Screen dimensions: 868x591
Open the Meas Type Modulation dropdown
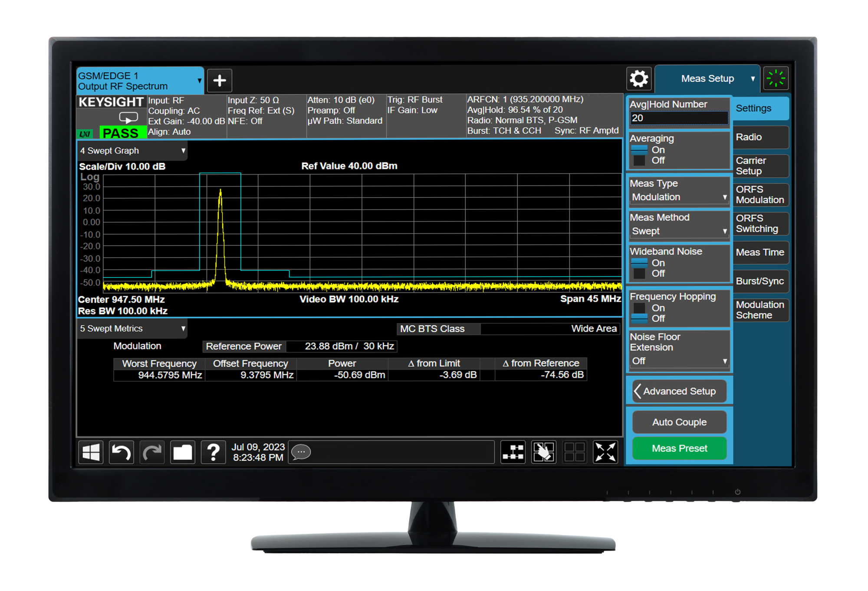click(x=679, y=197)
